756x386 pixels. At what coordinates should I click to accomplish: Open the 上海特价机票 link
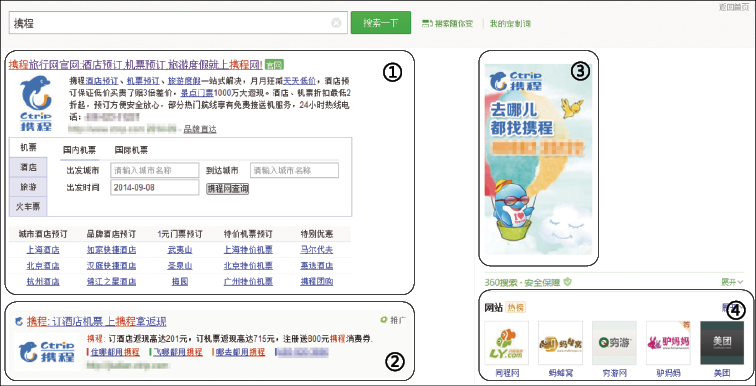tap(248, 250)
